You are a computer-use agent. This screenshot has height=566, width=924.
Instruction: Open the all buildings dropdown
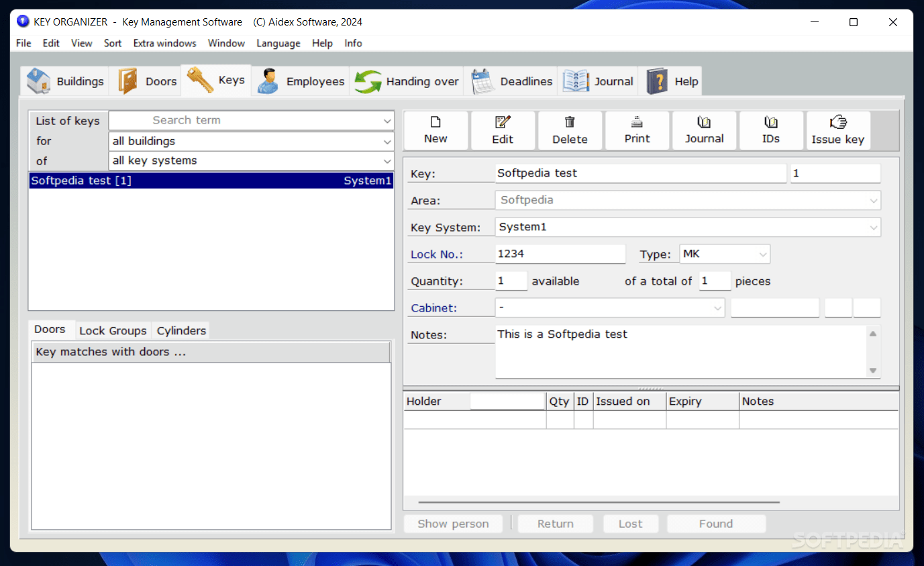[387, 141]
